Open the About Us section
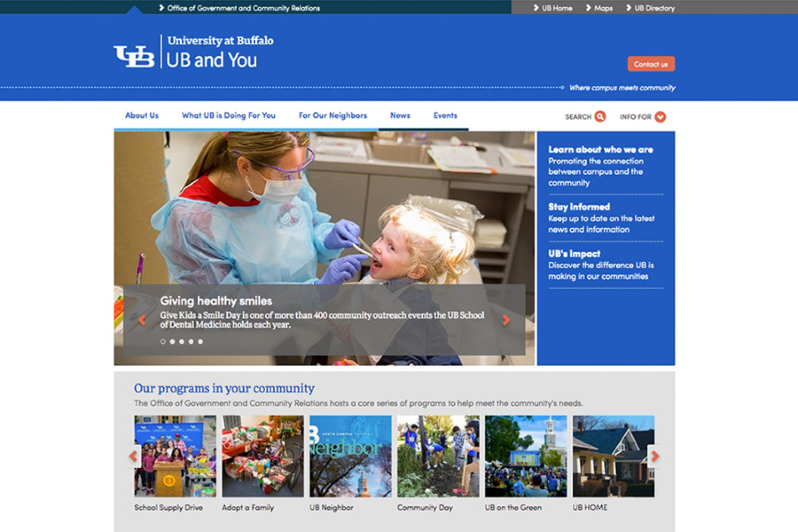798x532 pixels. (x=141, y=115)
